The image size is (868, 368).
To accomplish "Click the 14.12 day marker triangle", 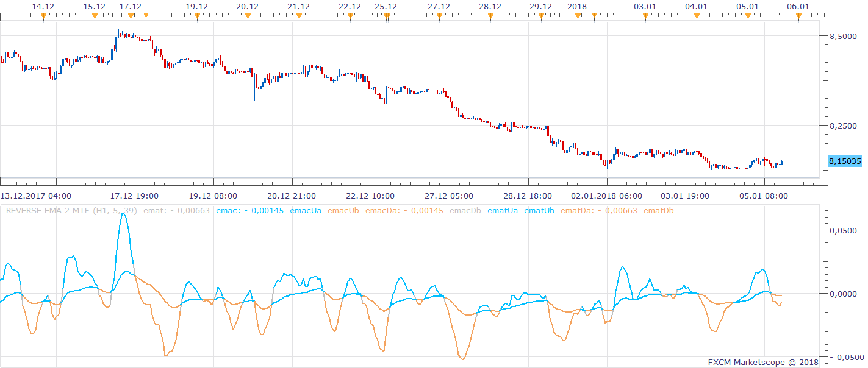I will (x=43, y=17).
